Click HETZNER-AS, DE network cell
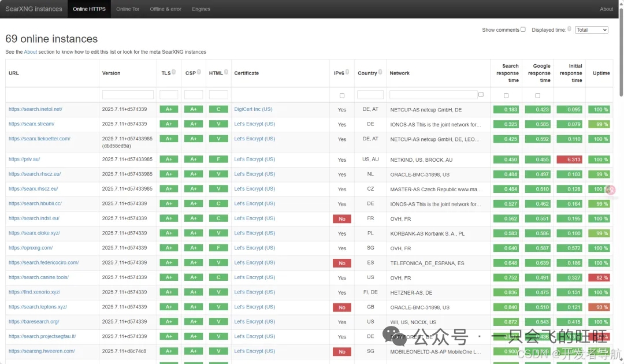This screenshot has height=364, width=624. (411, 292)
